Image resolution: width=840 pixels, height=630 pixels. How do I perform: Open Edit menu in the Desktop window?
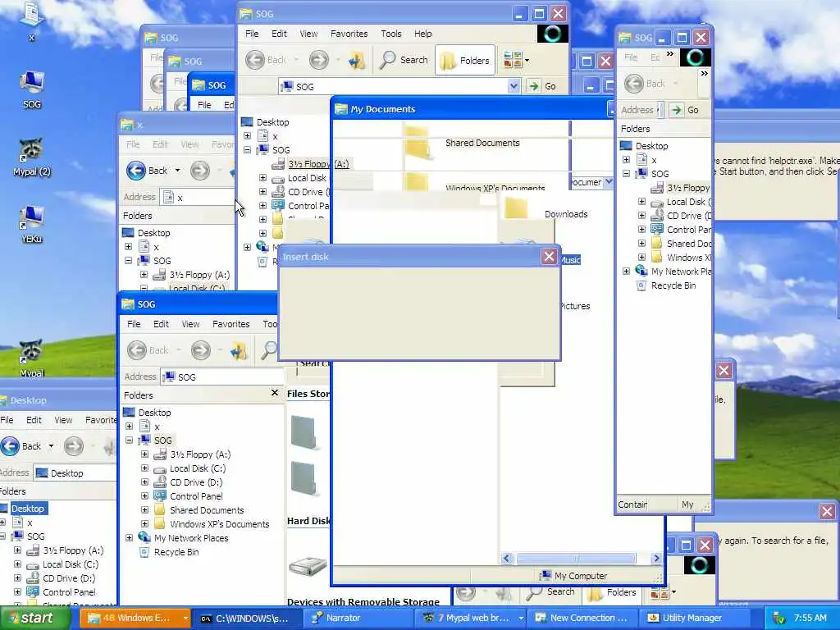[x=34, y=420]
